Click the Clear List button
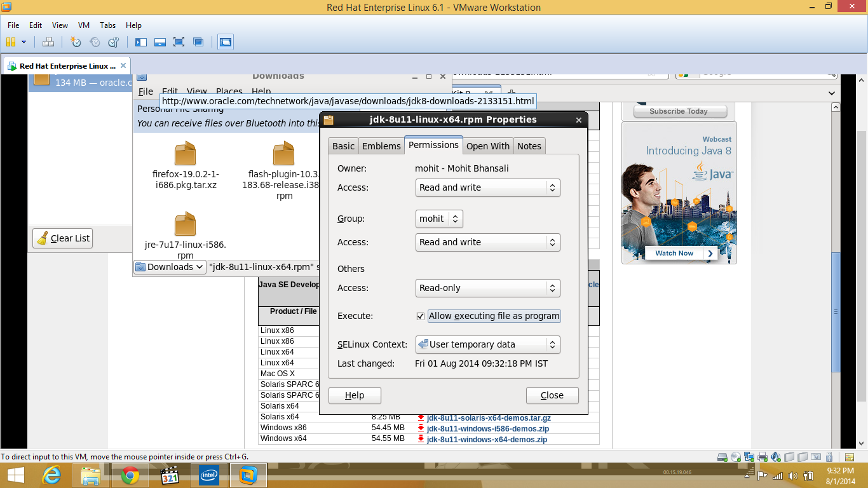 point(63,238)
